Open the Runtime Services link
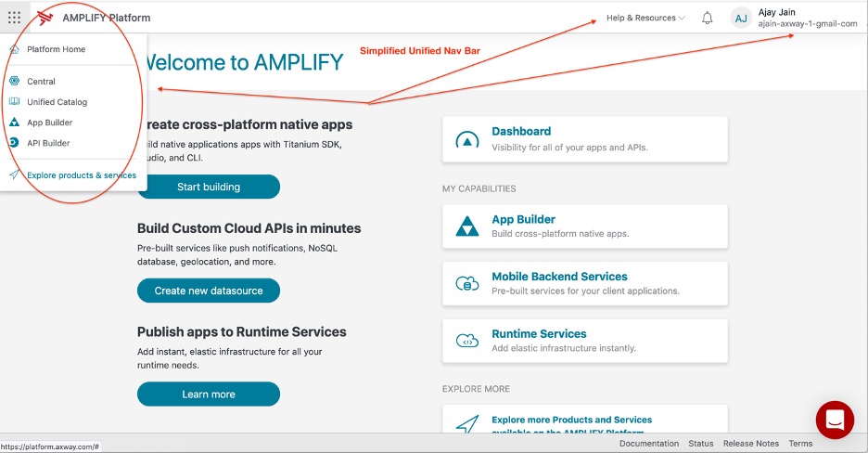Viewport: 868px width, 453px height. pyautogui.click(x=539, y=334)
